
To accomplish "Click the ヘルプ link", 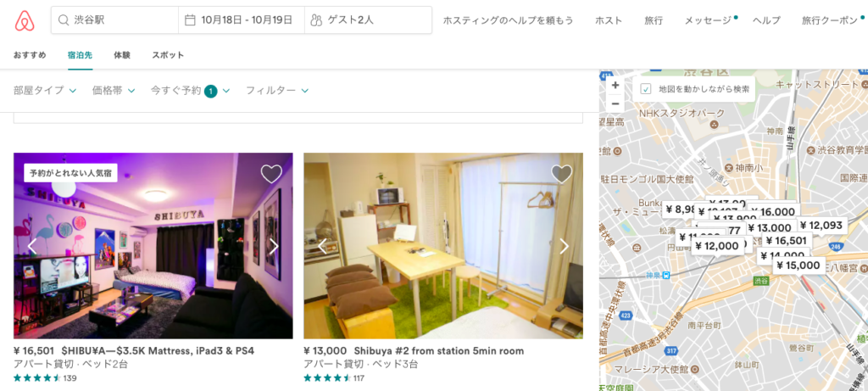I will click(766, 20).
